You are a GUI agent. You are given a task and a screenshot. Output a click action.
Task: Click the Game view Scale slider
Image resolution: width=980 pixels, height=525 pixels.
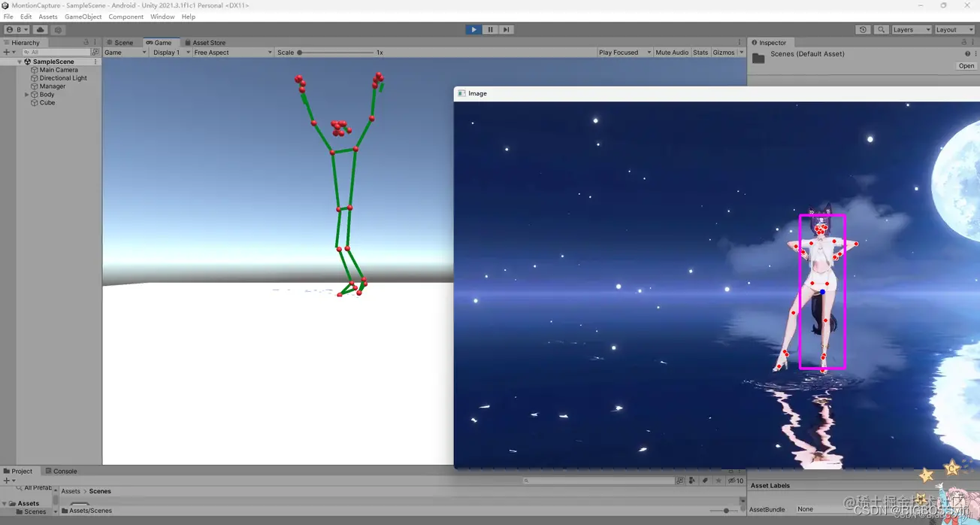click(x=335, y=53)
